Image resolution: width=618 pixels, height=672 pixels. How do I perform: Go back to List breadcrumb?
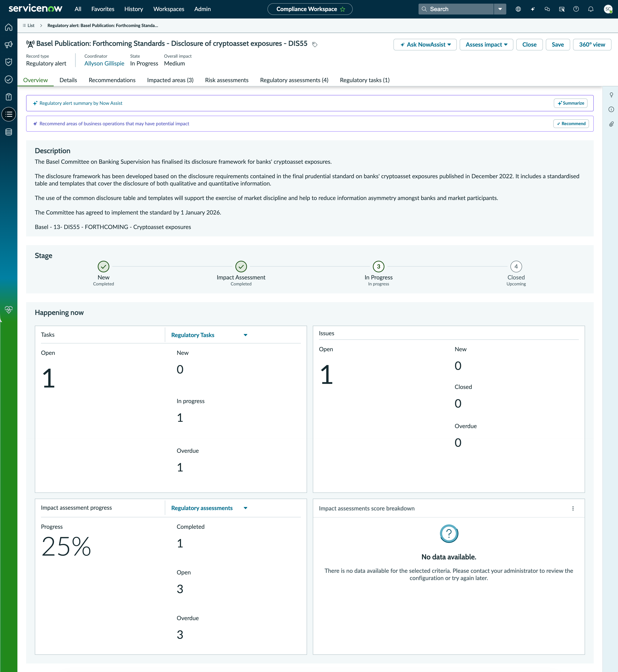(x=28, y=25)
